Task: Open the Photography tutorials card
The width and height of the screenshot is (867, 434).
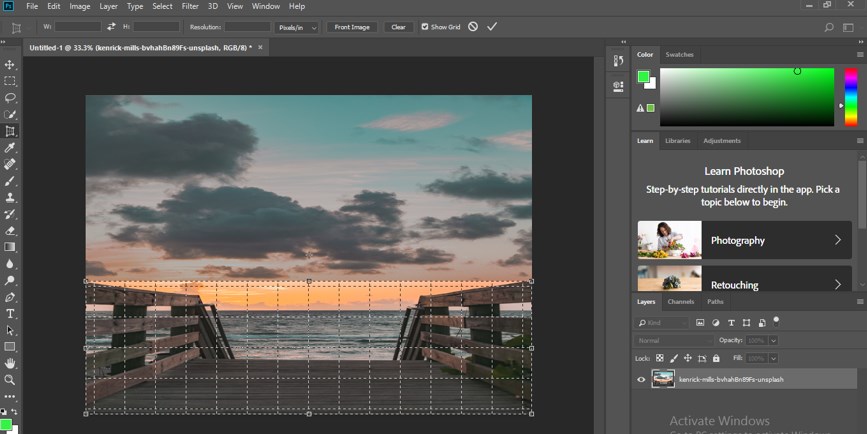Action: click(744, 240)
